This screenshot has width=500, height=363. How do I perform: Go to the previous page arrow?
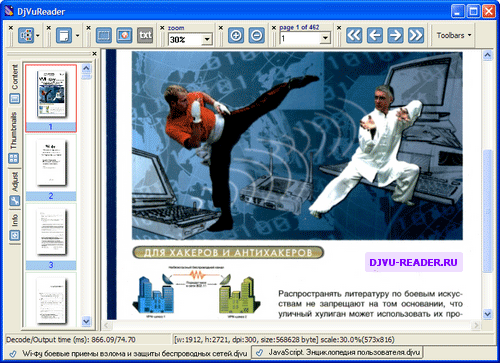(x=375, y=35)
